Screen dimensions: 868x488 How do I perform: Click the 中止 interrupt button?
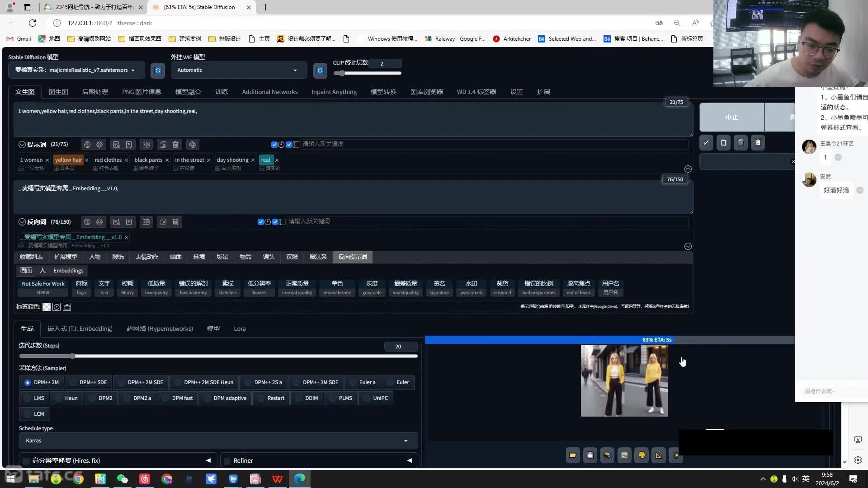731,117
